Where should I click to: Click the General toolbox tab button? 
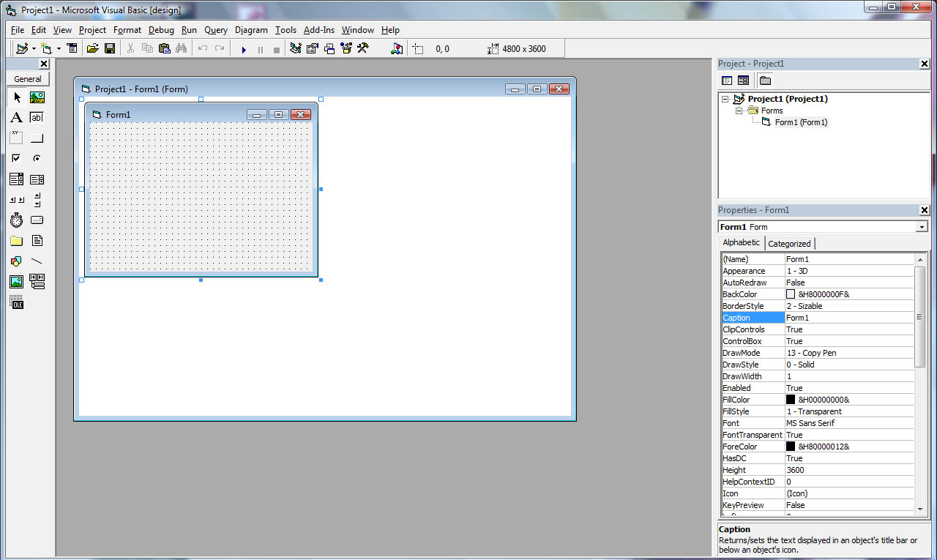28,79
